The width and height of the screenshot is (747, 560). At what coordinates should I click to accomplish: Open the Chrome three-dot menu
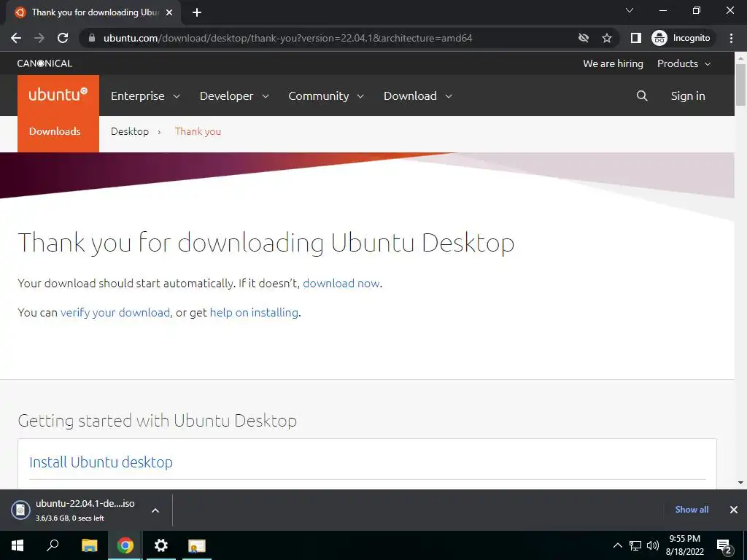(x=731, y=38)
